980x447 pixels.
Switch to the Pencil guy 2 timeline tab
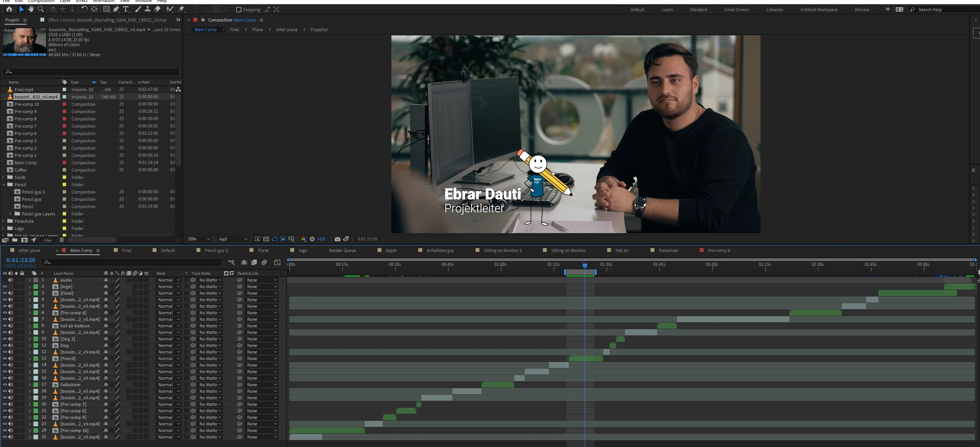[x=216, y=250]
